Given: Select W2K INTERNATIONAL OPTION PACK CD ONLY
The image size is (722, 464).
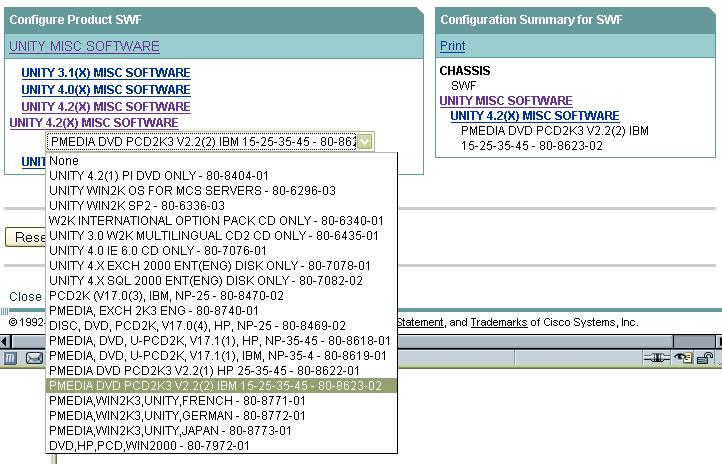Looking at the screenshot, I should tap(221, 220).
